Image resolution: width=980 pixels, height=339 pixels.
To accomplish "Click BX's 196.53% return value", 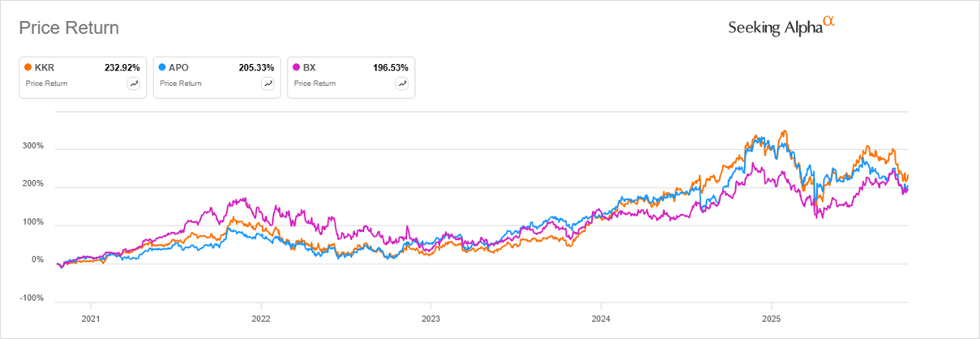I will click(x=391, y=67).
